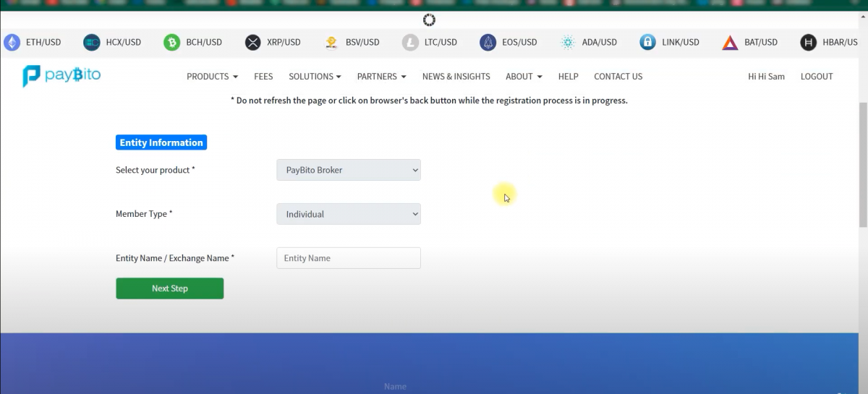Click the Litecoin LTC/USD icon

410,43
